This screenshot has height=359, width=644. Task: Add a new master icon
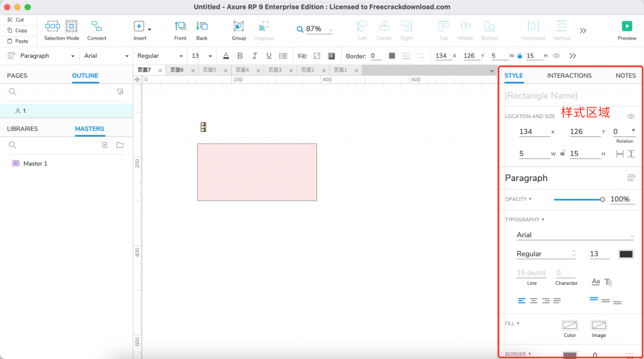pos(104,145)
